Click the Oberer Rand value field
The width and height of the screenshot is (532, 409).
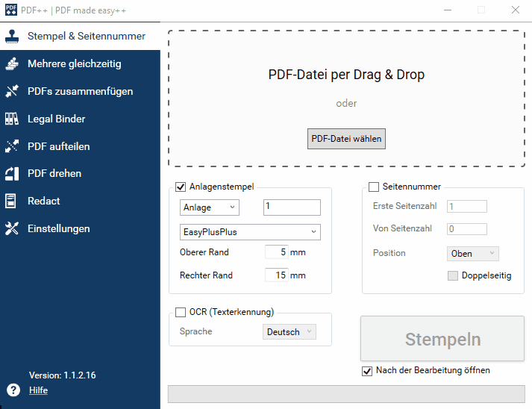[x=277, y=252]
